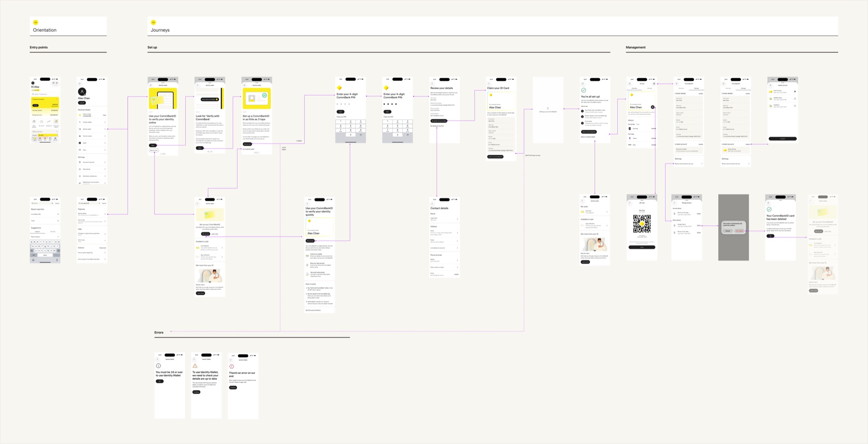The height and width of the screenshot is (444, 868).
Task: Close the 'You're all set up!' screen
Action: (x=583, y=84)
